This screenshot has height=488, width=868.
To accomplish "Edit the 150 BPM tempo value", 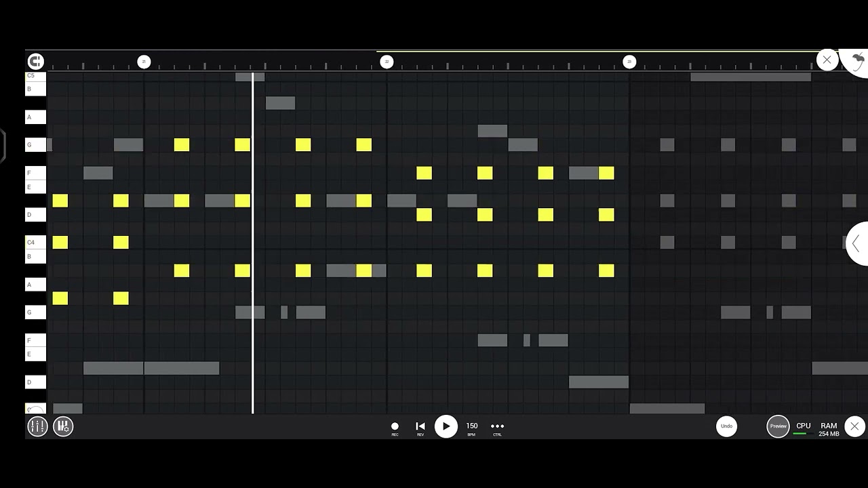I will point(471,428).
